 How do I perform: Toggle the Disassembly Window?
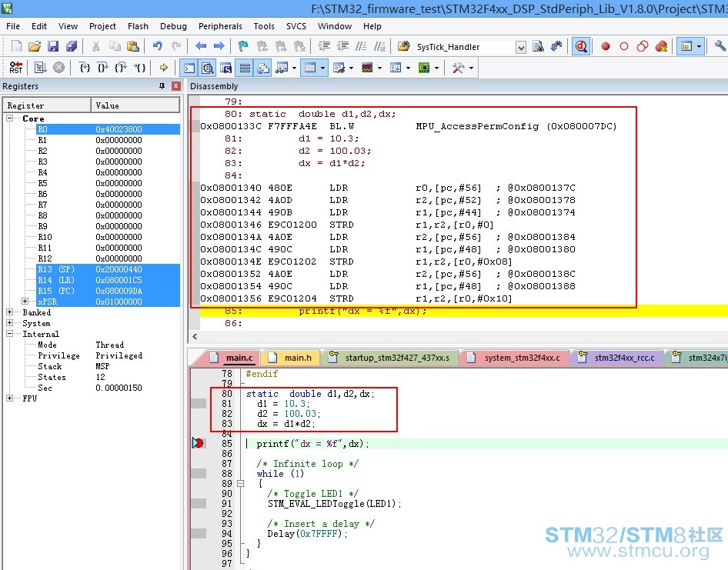[x=208, y=68]
